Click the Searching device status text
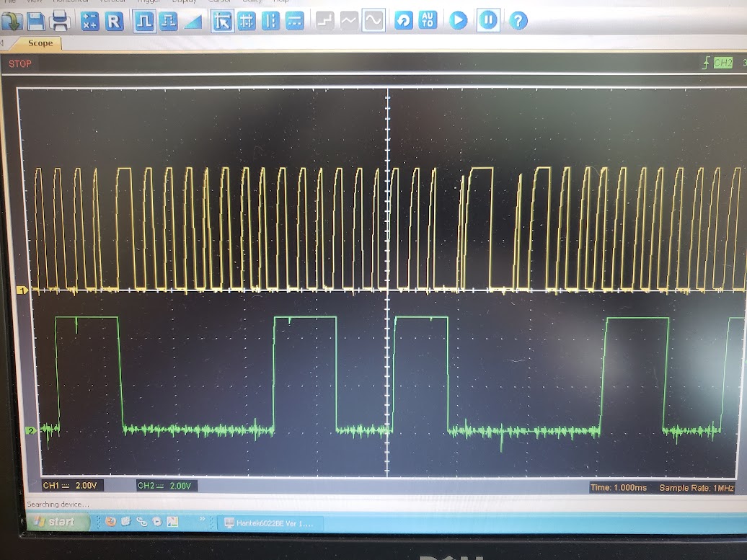Viewport: 747px width, 560px height. (58, 504)
